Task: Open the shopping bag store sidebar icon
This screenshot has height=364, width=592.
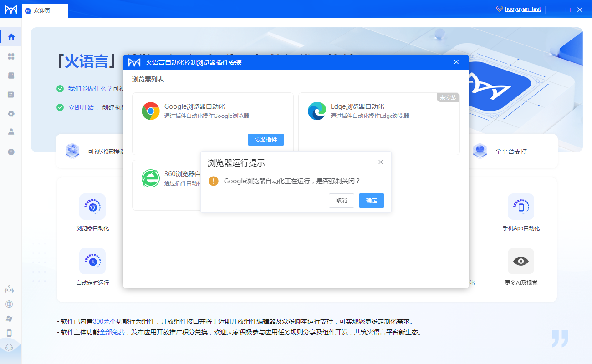Action: click(11, 76)
